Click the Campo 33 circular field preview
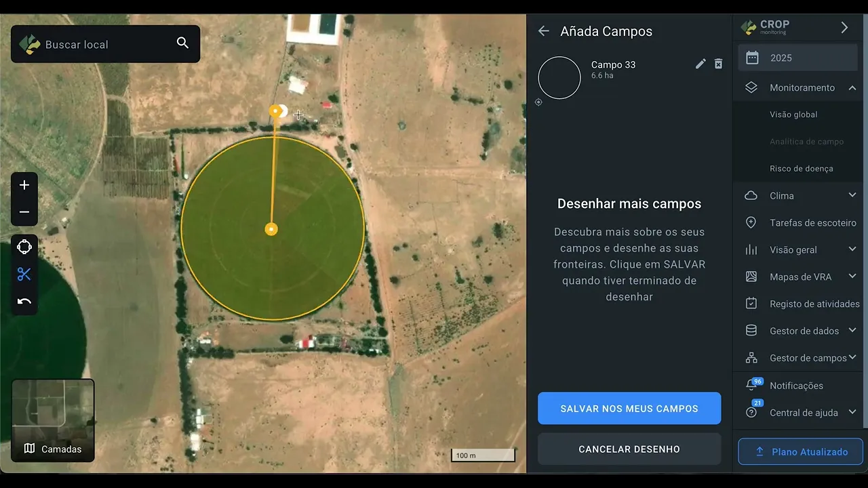 tap(559, 77)
